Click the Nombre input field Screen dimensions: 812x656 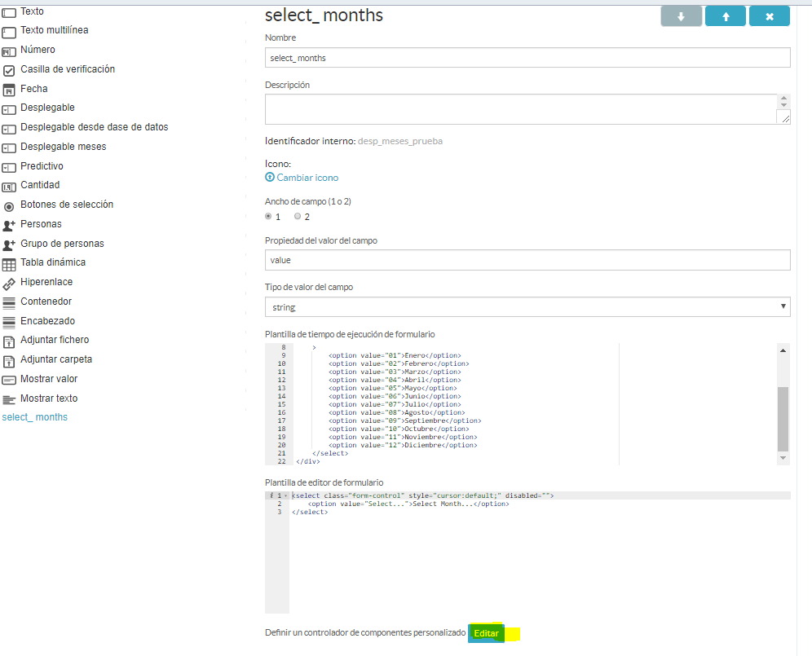click(x=527, y=58)
